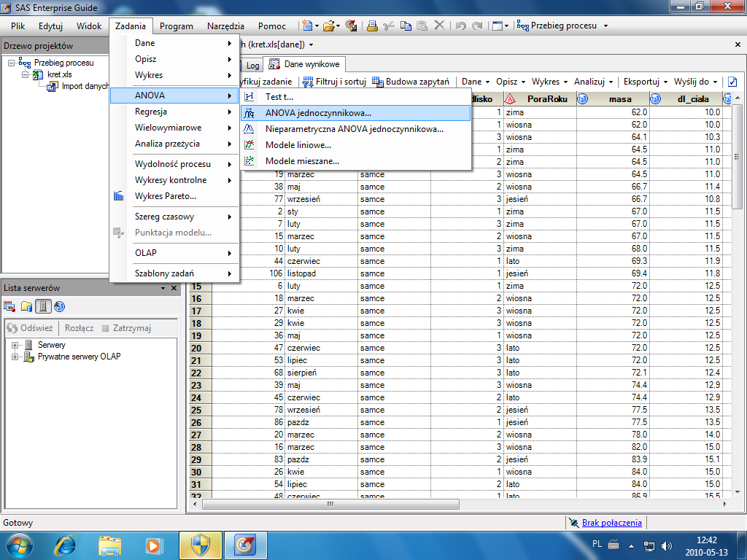Open the Szereg czasowy submenu
Viewport: 747px width, 560px height.
174,217
